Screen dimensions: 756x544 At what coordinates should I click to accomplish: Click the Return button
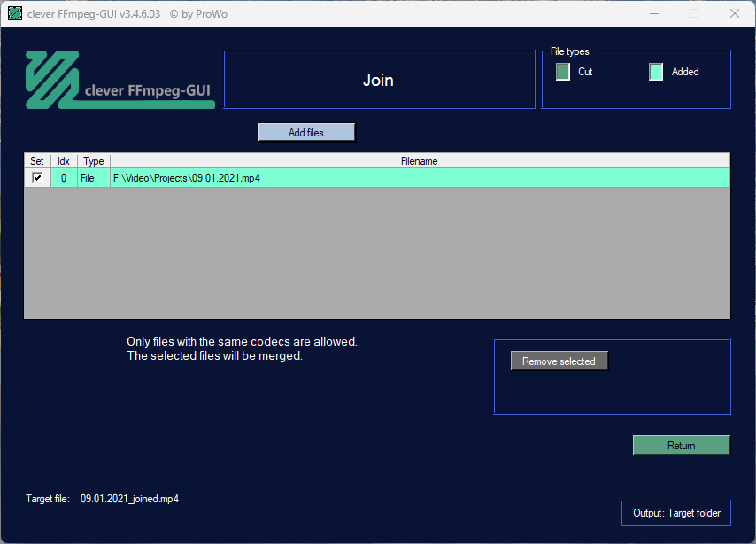682,445
